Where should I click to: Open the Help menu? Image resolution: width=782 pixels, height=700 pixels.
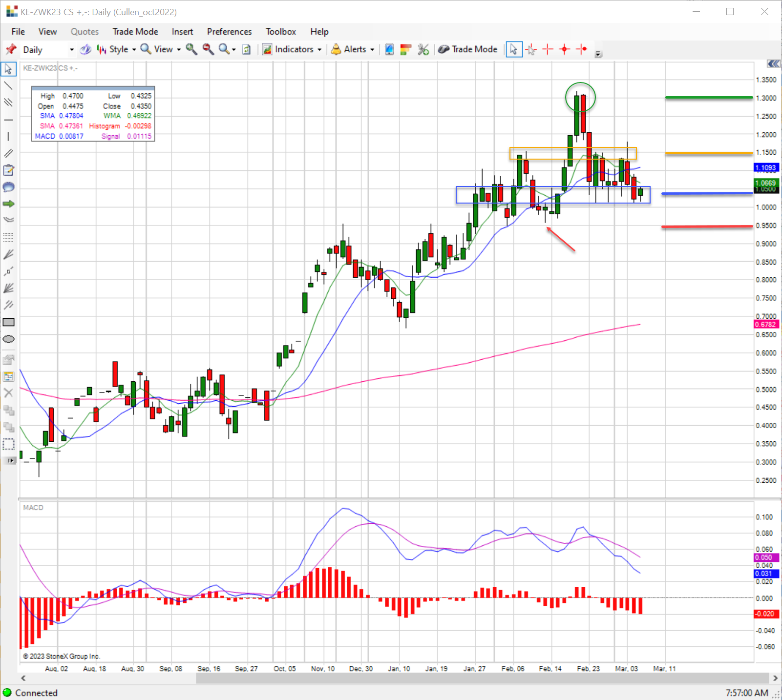(x=319, y=32)
